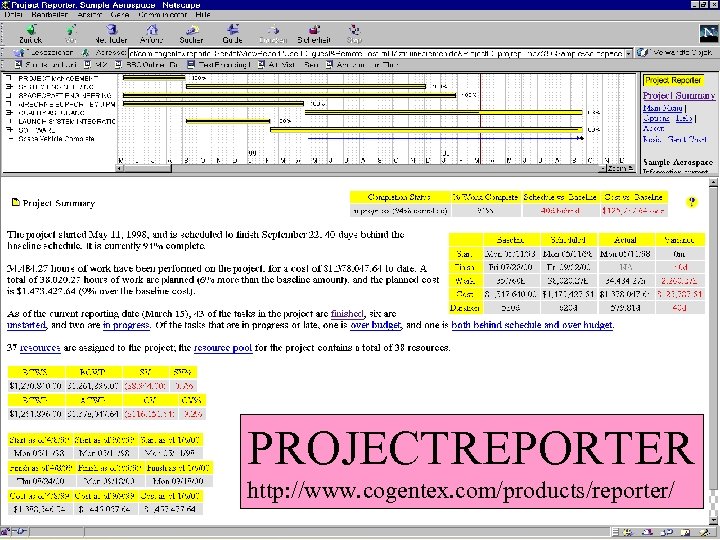720x540 pixels.
Task: Click the Gantt chart scroll left arrow
Action: pyautogui.click(x=120, y=169)
